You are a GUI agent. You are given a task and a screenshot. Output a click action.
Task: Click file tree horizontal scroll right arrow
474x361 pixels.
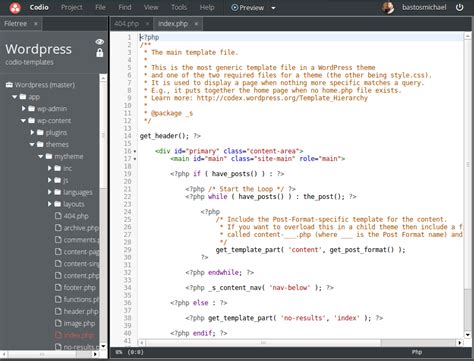(95, 354)
